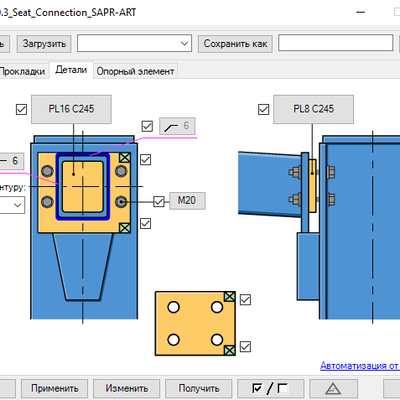400x400 pixels.
Task: Open the Автоматизация link
Action: click(x=360, y=366)
